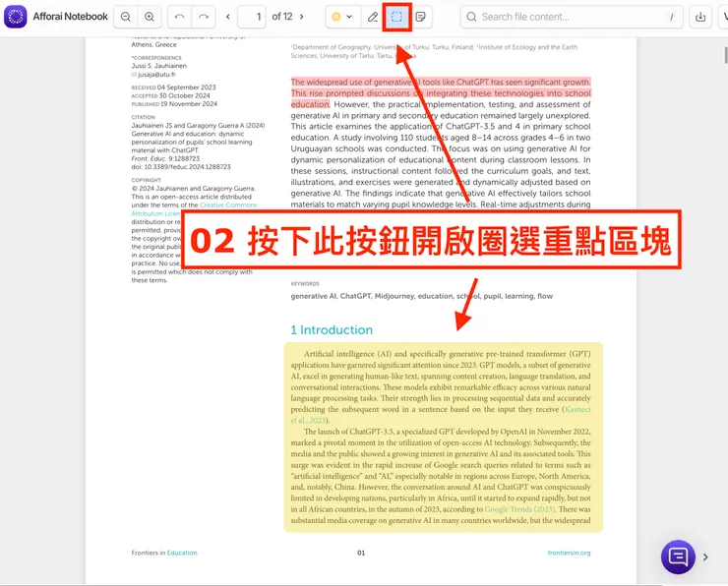Redo the last annotation
This screenshot has height=586, width=728.
click(x=204, y=17)
